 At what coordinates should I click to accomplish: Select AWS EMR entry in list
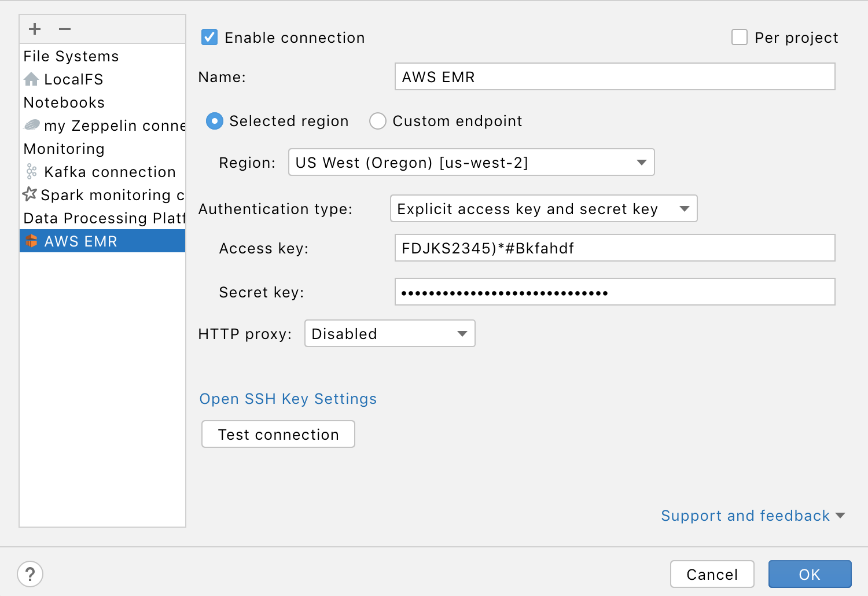pyautogui.click(x=102, y=241)
